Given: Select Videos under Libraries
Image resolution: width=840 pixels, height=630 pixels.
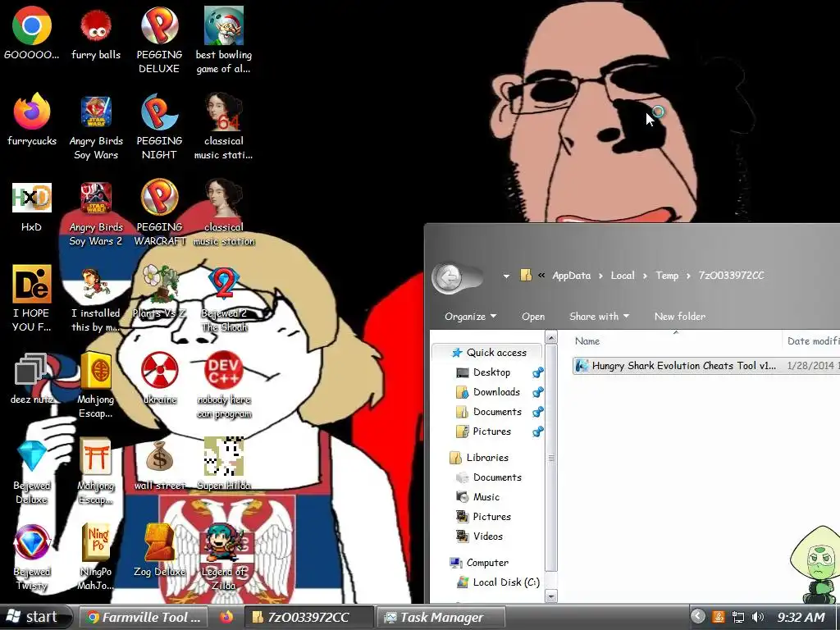Looking at the screenshot, I should click(x=487, y=536).
